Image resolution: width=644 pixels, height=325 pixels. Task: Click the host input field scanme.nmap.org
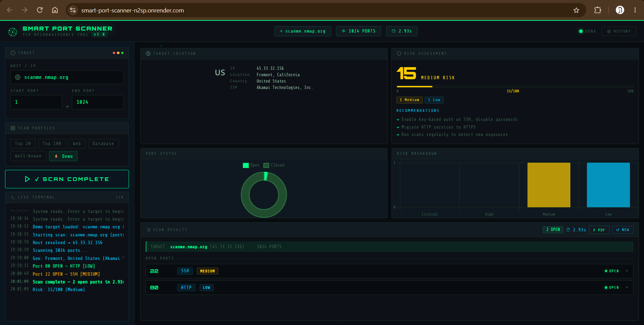coord(67,77)
